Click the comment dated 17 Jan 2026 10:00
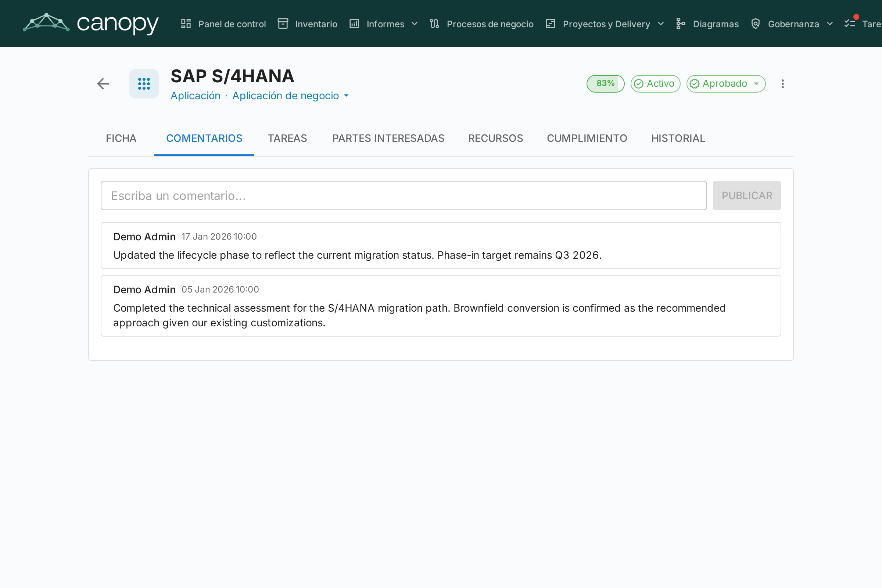 coord(441,245)
